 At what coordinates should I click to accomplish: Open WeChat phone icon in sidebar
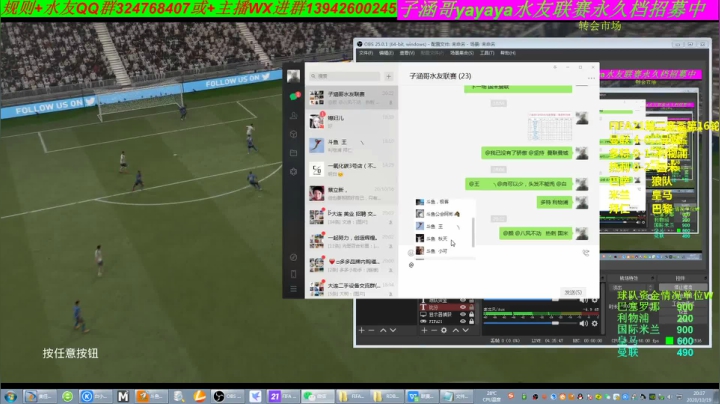[x=294, y=274]
